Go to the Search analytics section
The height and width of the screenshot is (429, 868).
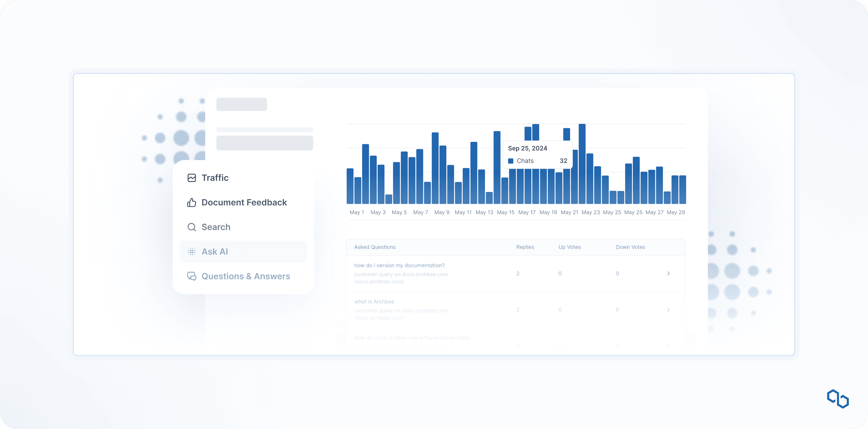(x=216, y=227)
